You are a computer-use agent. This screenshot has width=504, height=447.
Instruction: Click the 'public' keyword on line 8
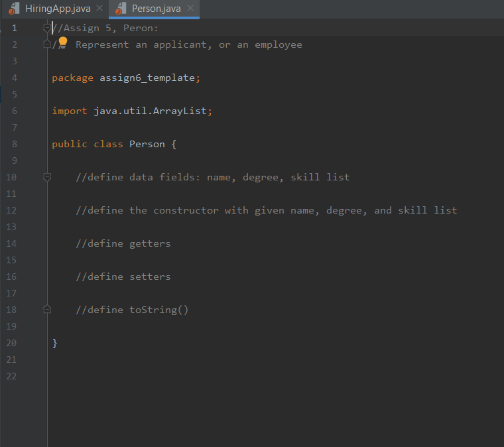point(70,145)
